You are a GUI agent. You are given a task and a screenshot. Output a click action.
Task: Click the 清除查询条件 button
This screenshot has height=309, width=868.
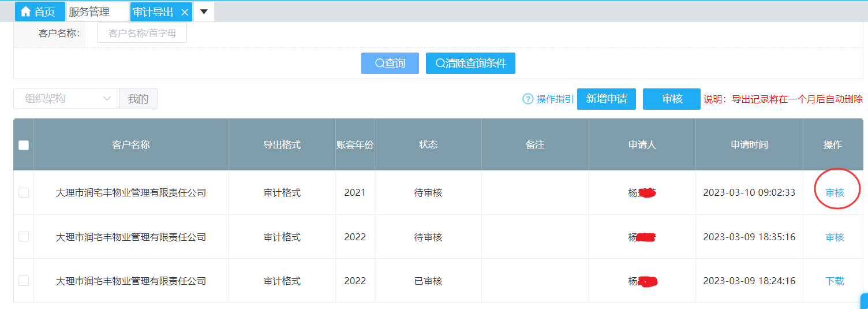(470, 64)
